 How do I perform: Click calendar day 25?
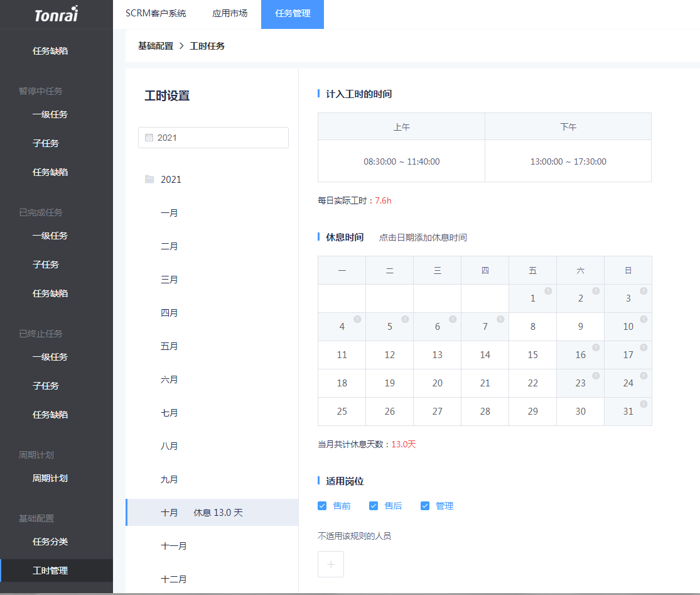pyautogui.click(x=342, y=412)
